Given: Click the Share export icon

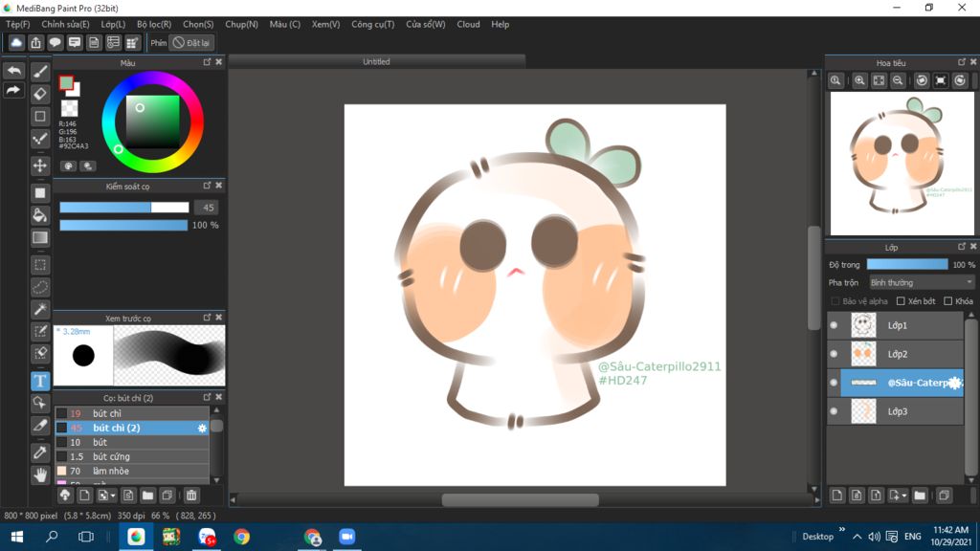Looking at the screenshot, I should (35, 42).
